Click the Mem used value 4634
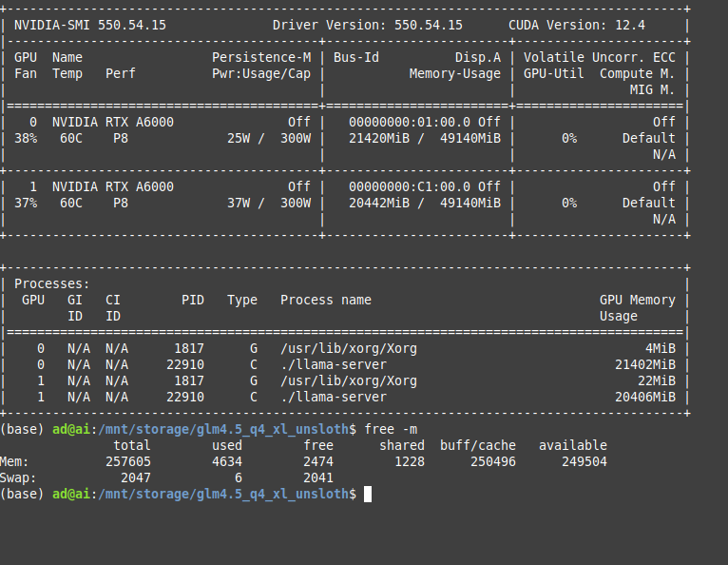The image size is (728, 565). 227,462
